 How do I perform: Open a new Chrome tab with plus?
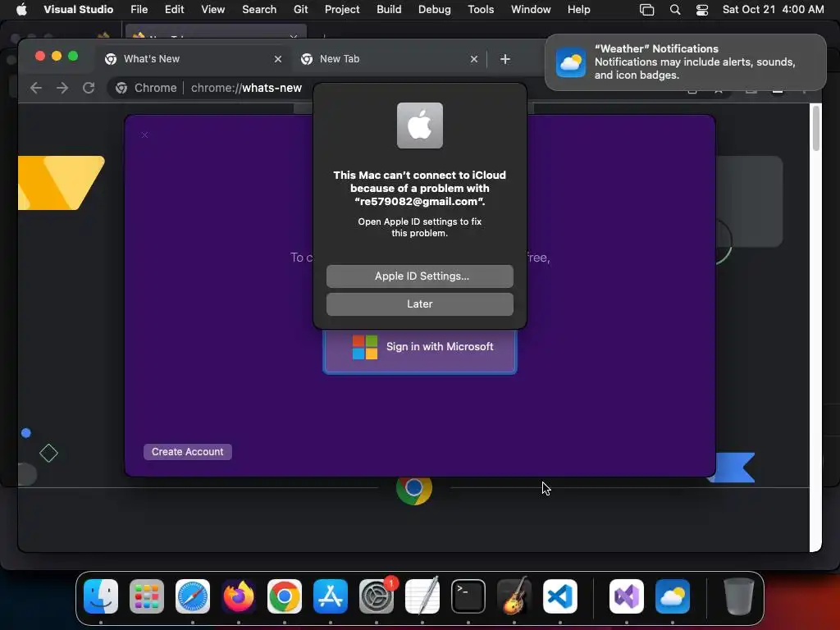coord(504,59)
